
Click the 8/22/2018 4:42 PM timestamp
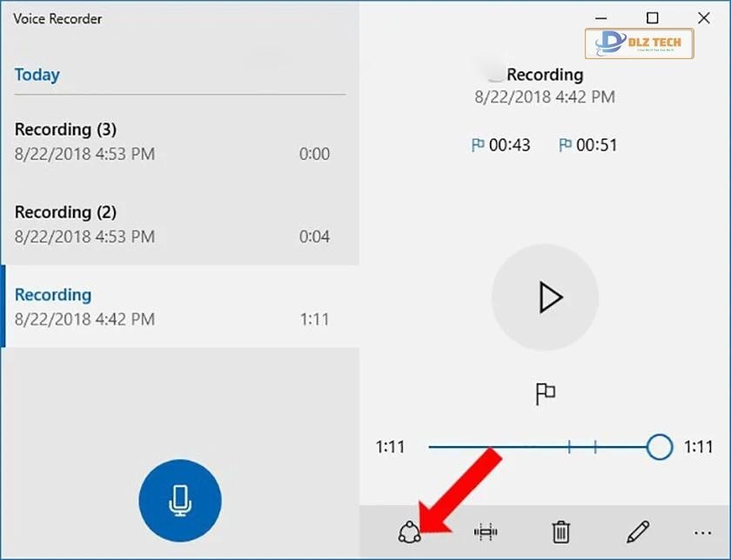[x=546, y=97]
